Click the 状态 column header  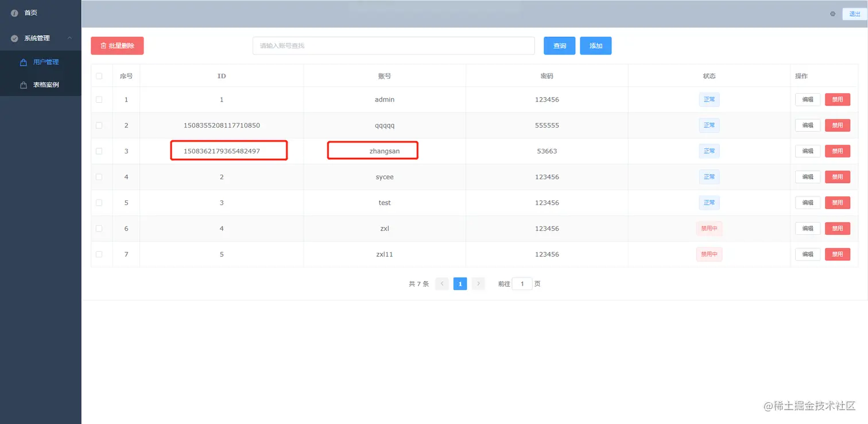pyautogui.click(x=710, y=76)
